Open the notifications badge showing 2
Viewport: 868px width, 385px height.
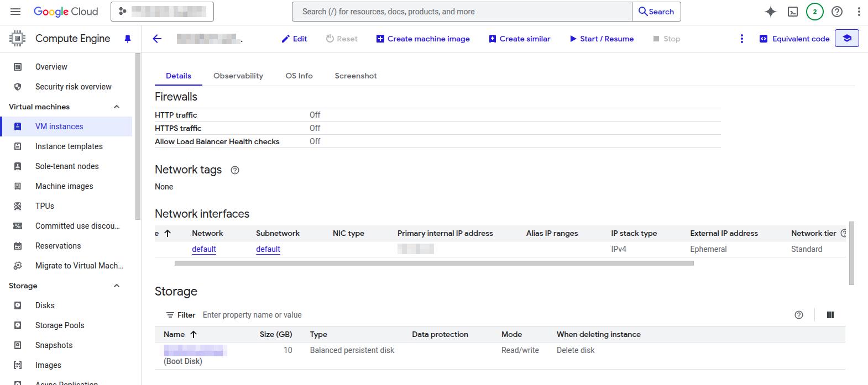(814, 12)
